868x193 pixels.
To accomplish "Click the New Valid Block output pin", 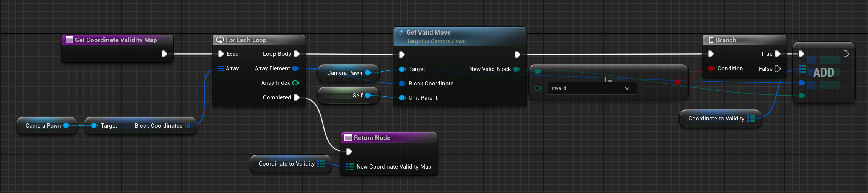I will [516, 69].
